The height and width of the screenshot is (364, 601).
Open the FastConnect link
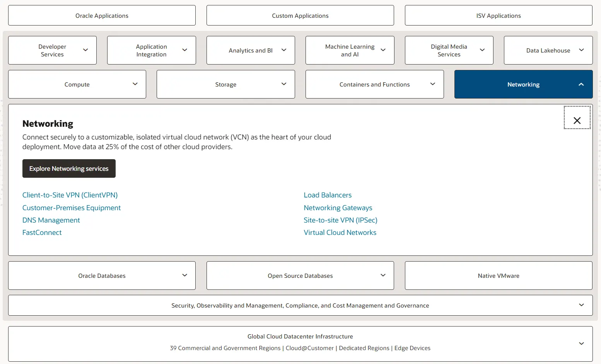click(x=42, y=233)
